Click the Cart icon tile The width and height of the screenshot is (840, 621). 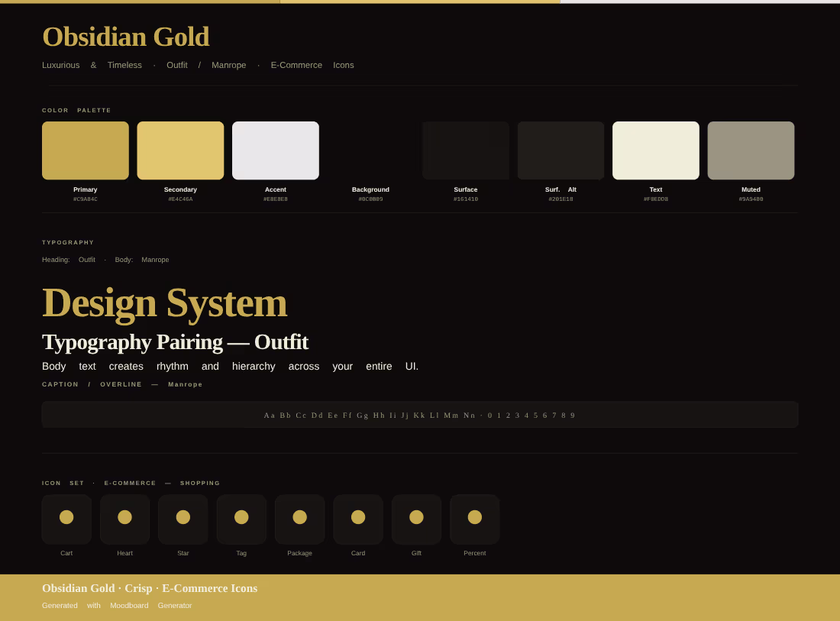(66, 519)
